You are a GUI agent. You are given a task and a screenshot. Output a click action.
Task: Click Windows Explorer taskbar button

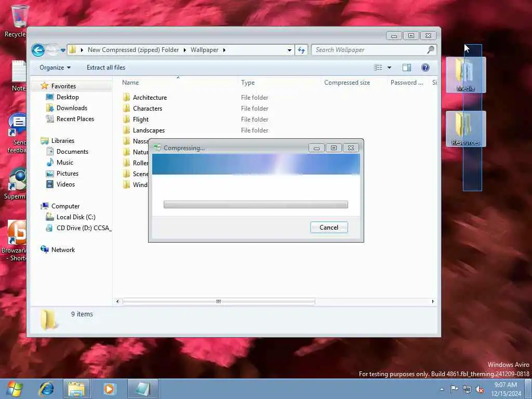click(77, 389)
